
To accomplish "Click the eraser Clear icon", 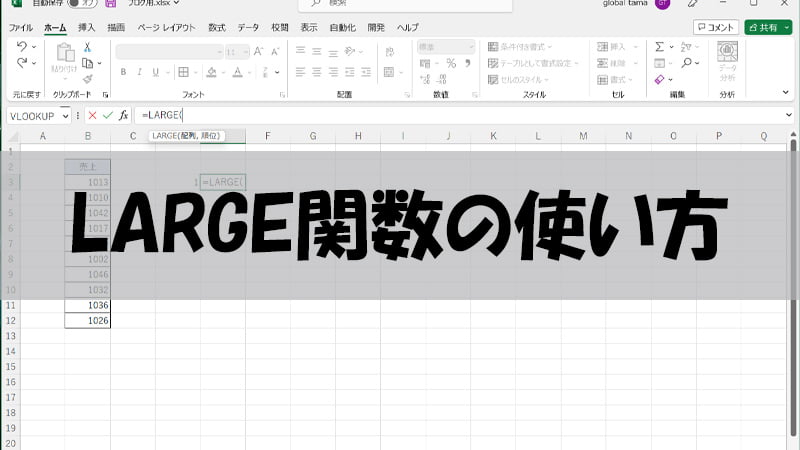I will (660, 79).
